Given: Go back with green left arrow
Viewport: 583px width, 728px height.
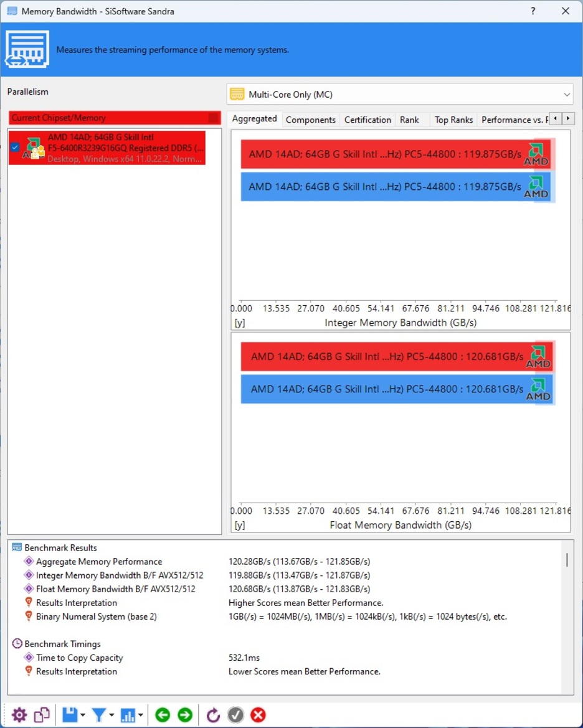Looking at the screenshot, I should click(x=163, y=715).
